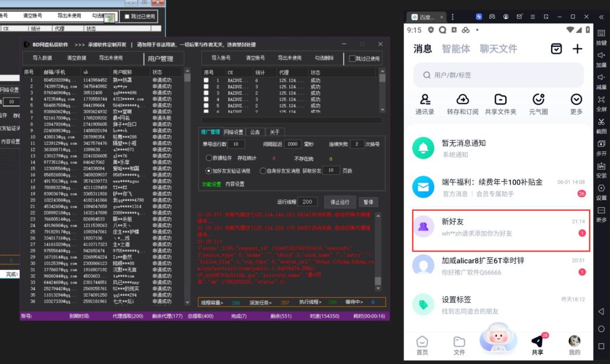
Task: Enable the 跳过已使用 checkbox in account panel
Action: click(353, 58)
